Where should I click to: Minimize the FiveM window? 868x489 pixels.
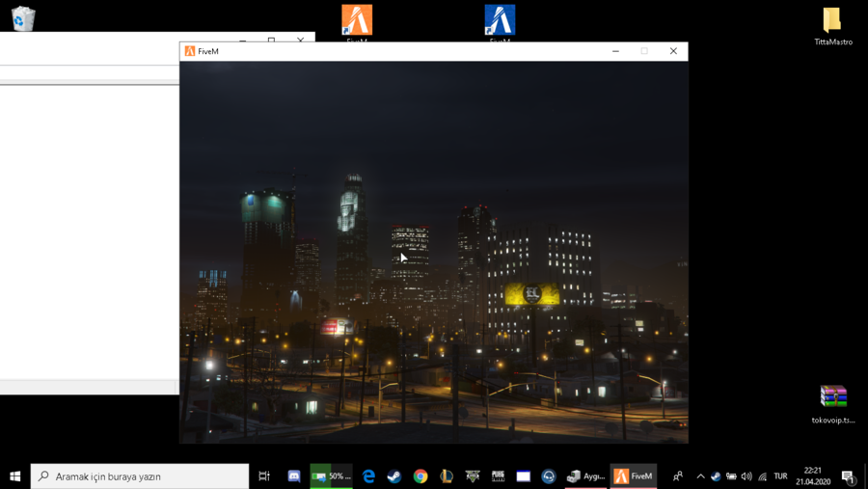coord(615,51)
